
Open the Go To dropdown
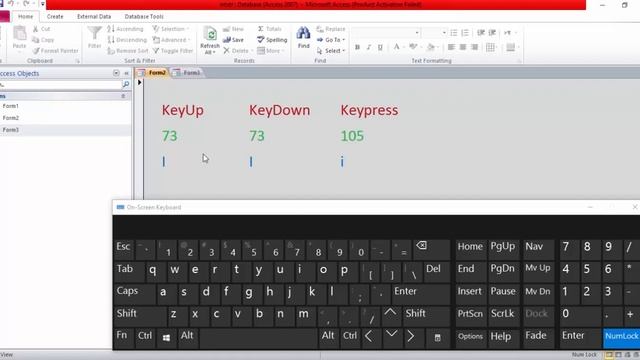click(331, 40)
